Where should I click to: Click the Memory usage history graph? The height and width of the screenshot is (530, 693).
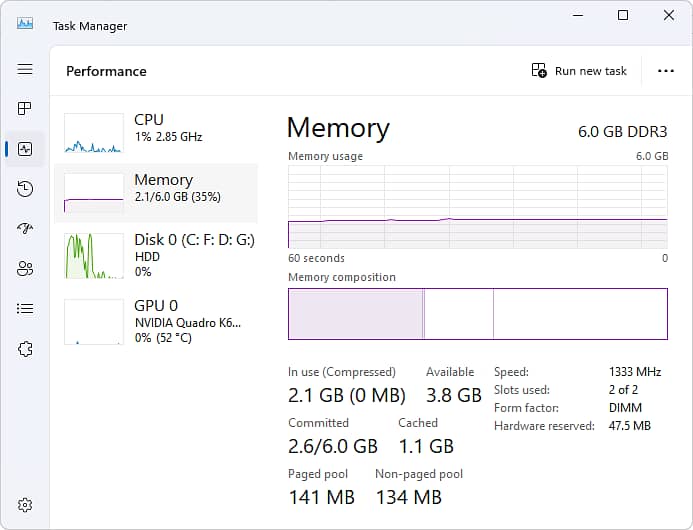click(x=478, y=207)
